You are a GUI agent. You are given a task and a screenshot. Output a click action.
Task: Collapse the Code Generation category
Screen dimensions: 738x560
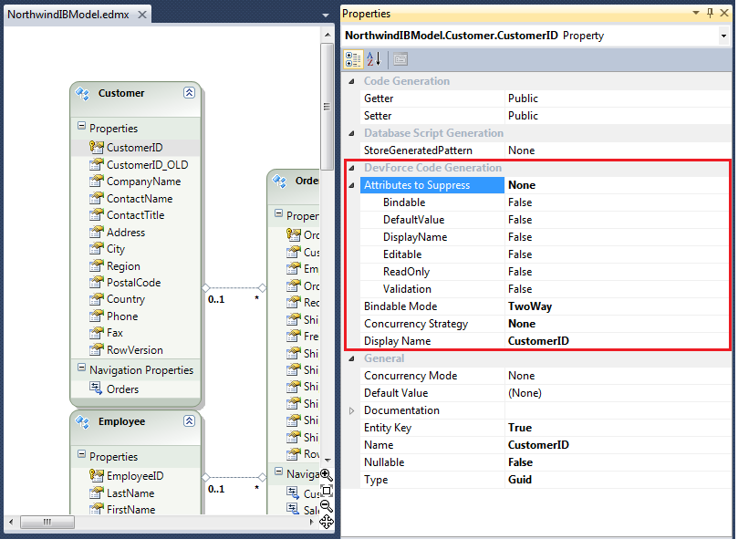(x=351, y=81)
